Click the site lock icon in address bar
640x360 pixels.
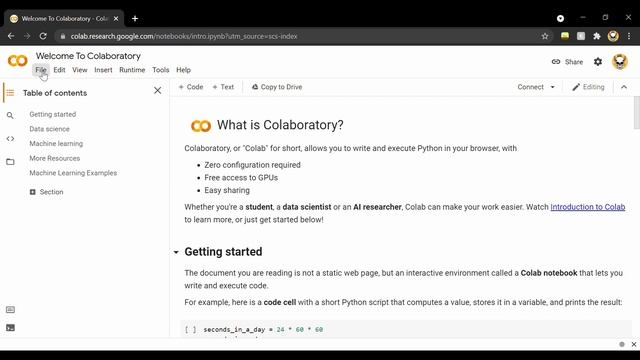point(62,36)
